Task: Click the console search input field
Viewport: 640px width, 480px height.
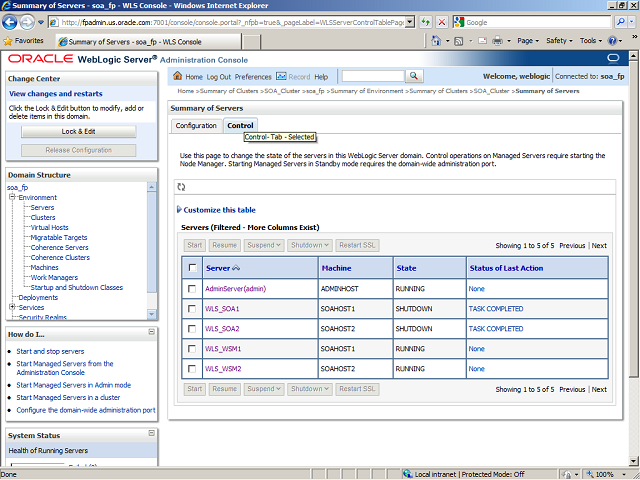Action: 372,76
